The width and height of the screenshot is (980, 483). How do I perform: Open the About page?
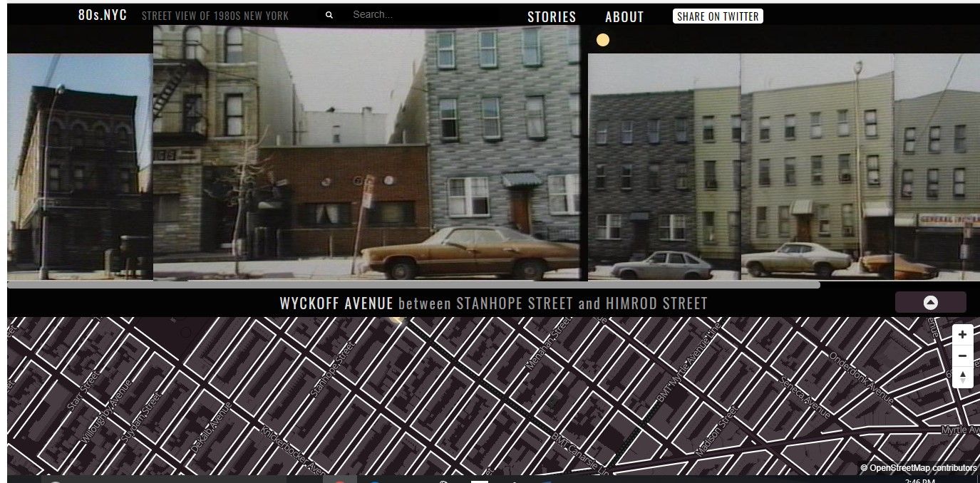point(624,17)
